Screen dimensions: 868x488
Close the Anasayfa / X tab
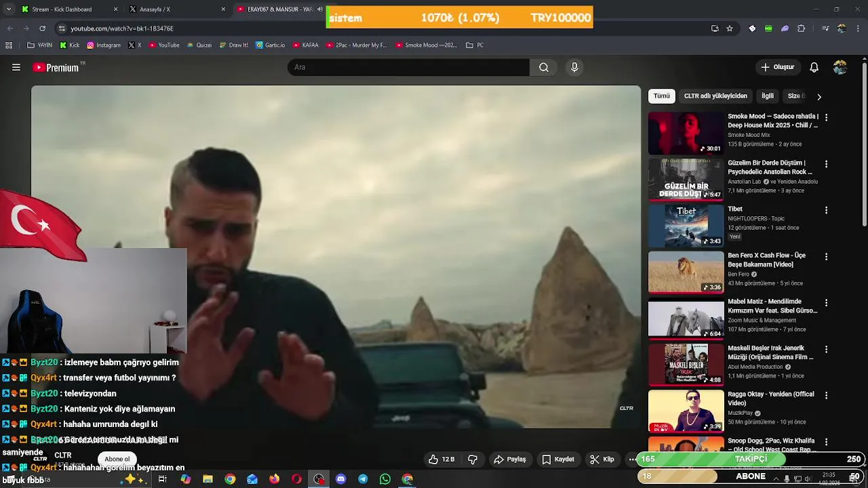(223, 9)
